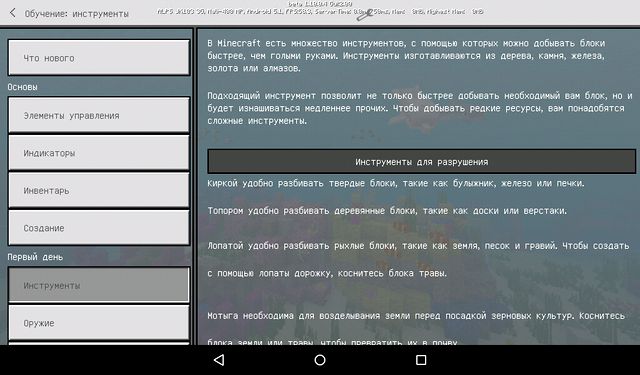Screen dimensions: 640x375
Task: Tap the Android back navigation button
Action: pyautogui.click(x=219, y=360)
